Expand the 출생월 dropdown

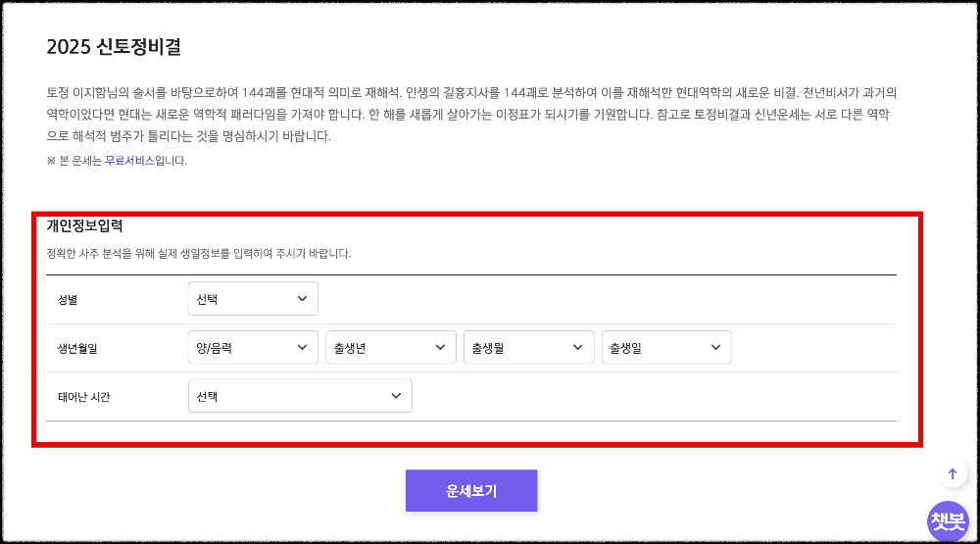coord(529,348)
